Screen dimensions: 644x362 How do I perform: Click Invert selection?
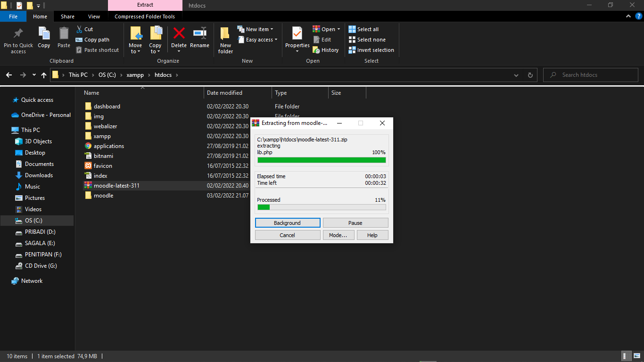click(371, 50)
